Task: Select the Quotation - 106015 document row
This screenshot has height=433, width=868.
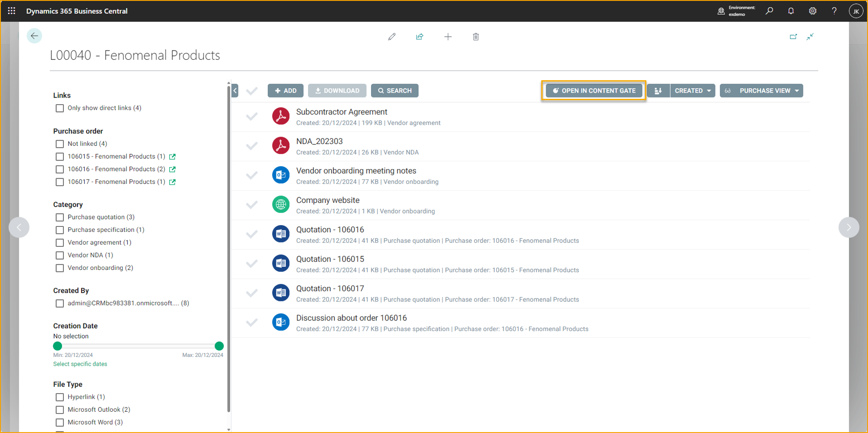Action: [x=252, y=264]
